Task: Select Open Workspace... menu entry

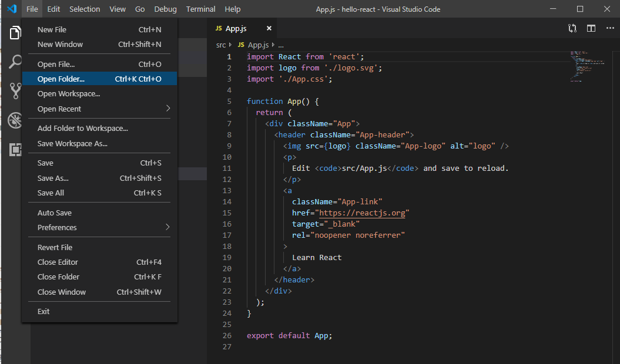Action: click(x=99, y=94)
